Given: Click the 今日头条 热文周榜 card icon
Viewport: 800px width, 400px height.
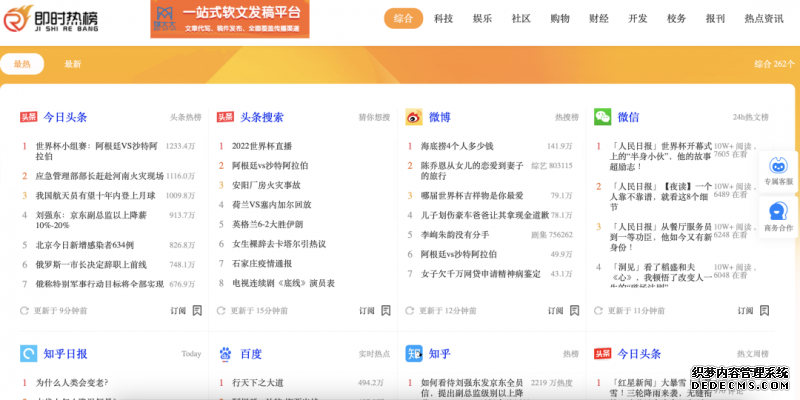Looking at the screenshot, I should pyautogui.click(x=603, y=354).
